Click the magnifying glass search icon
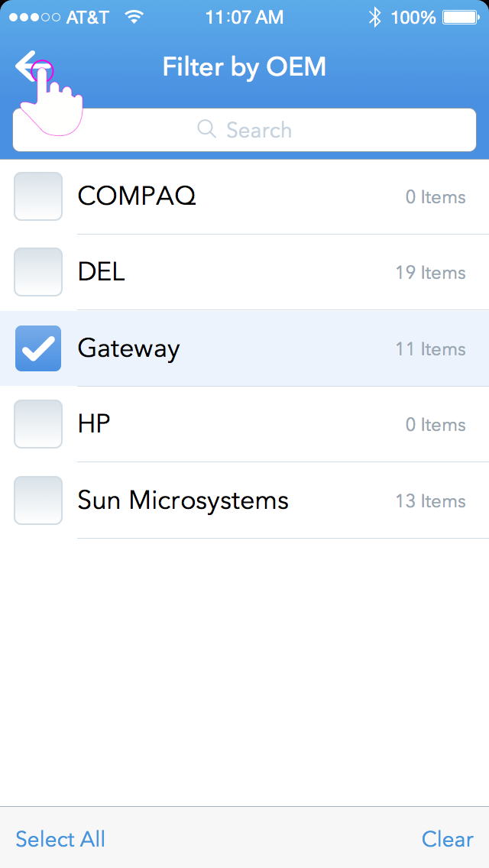 (206, 130)
